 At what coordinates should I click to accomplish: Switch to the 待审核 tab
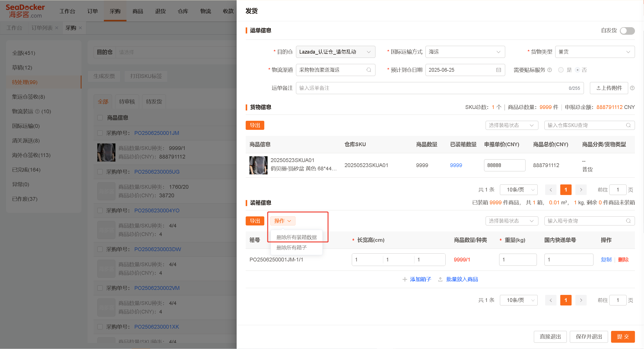coord(127,102)
